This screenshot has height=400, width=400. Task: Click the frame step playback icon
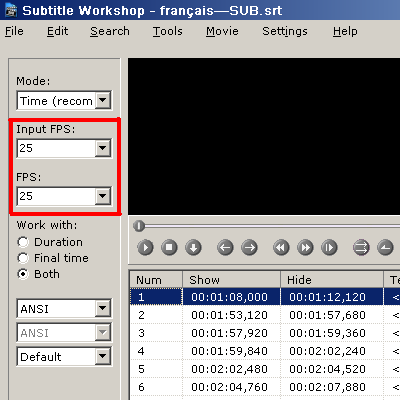coord(329,248)
